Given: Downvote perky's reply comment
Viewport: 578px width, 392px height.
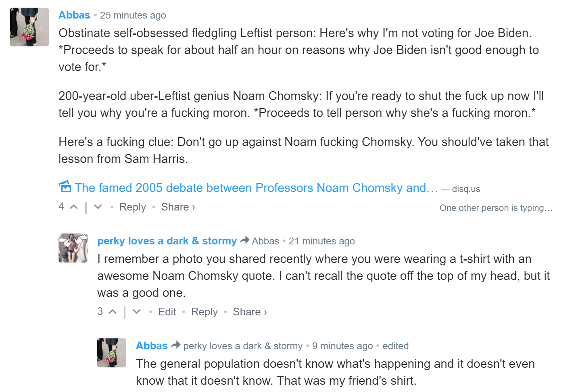Looking at the screenshot, I should pos(137,312).
